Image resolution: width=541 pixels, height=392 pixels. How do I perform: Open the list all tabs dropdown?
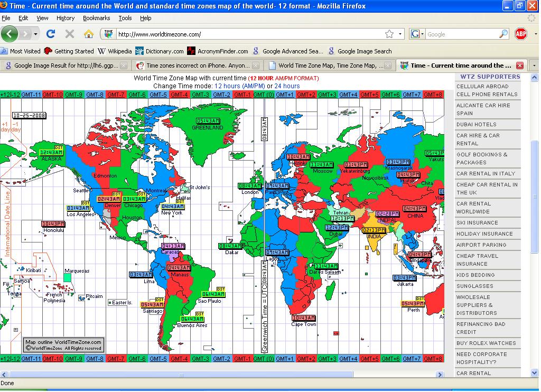click(x=534, y=66)
